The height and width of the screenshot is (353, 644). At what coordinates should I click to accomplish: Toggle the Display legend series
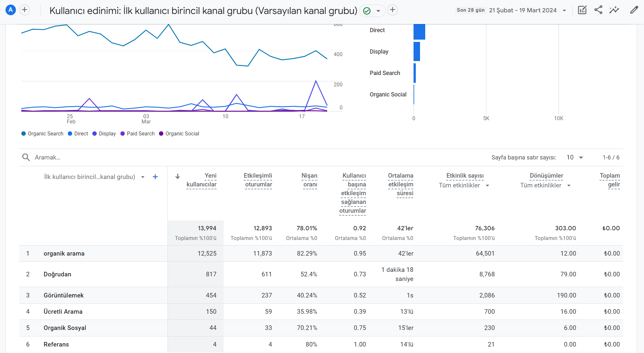(104, 133)
